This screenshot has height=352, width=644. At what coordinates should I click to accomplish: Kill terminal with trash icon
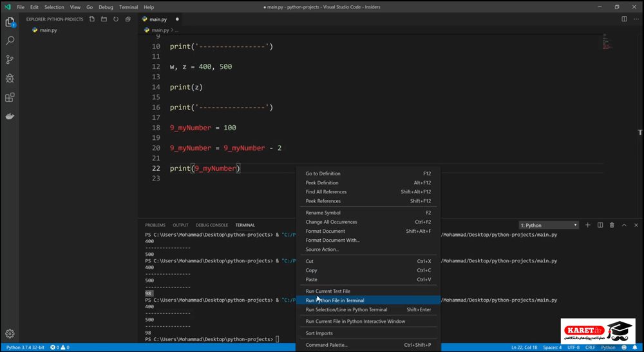click(612, 225)
